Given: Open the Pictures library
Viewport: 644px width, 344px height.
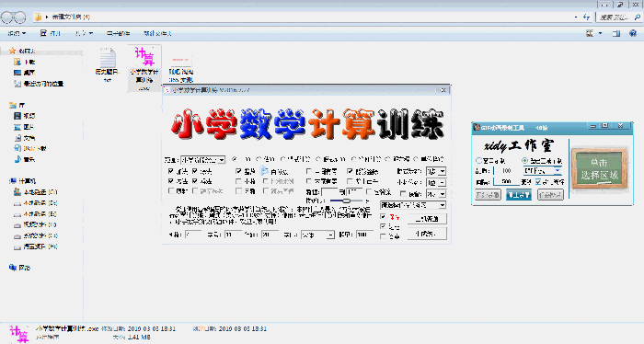Looking at the screenshot, I should pyautogui.click(x=24, y=127).
